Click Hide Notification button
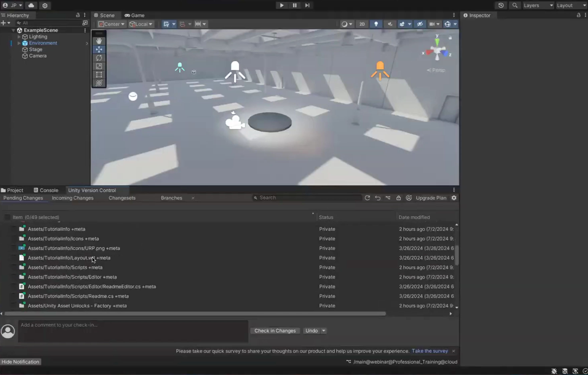Image resolution: width=588 pixels, height=375 pixels. tap(21, 362)
